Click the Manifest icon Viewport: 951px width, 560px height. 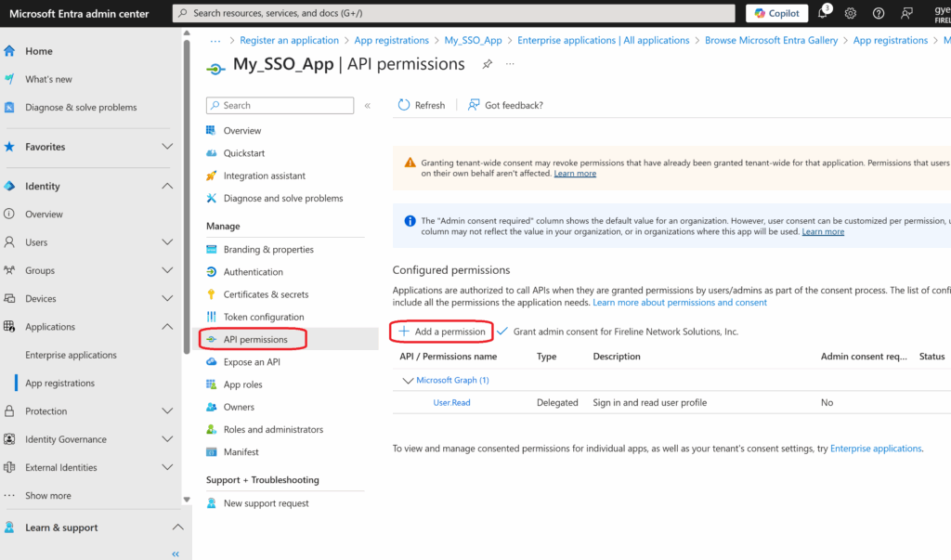coord(211,452)
